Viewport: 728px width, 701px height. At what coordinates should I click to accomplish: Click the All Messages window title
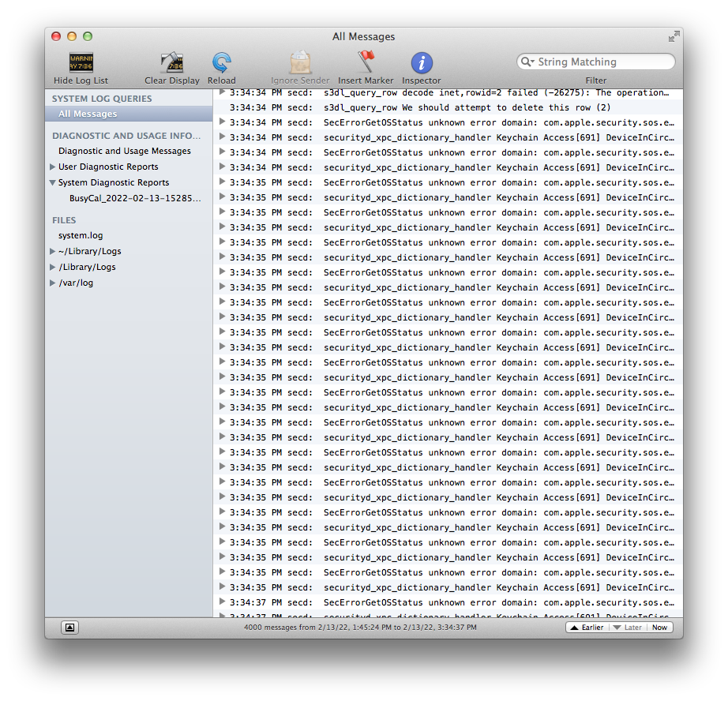[x=363, y=36]
